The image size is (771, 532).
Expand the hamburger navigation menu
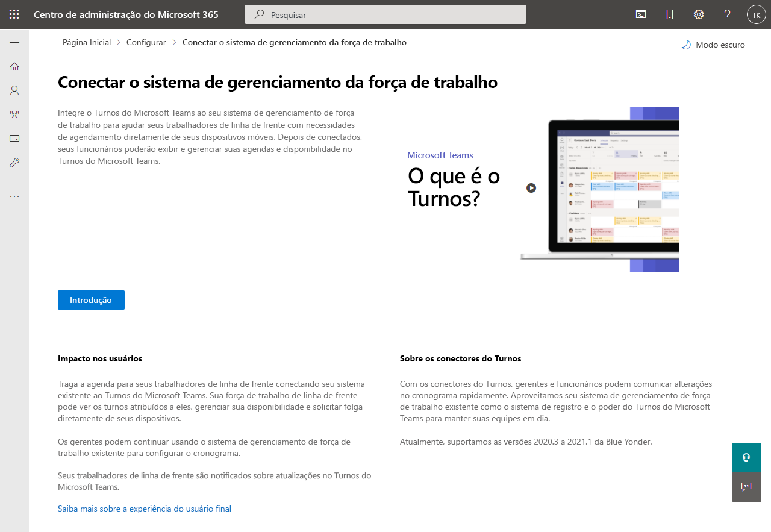pos(14,42)
